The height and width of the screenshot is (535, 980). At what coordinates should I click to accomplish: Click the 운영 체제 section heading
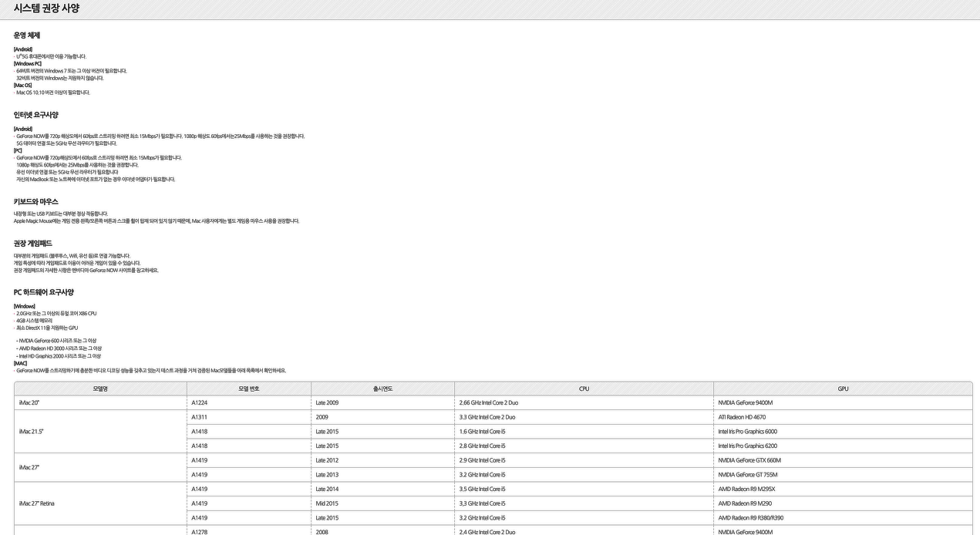[27, 35]
